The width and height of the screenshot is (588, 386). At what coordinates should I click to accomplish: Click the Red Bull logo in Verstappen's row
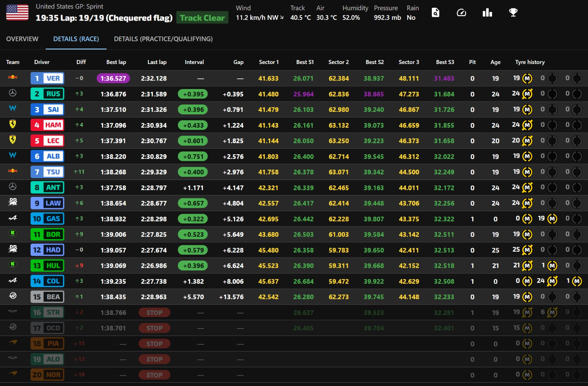[x=12, y=78]
